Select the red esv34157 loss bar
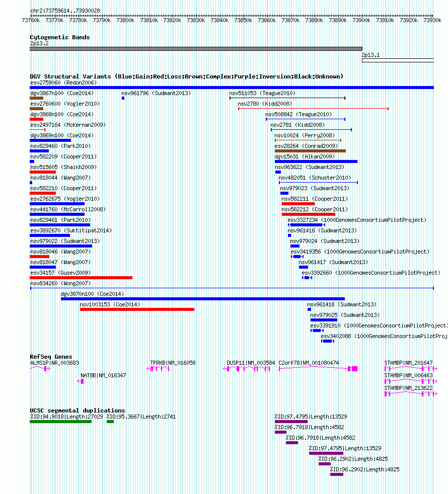Viewport: 448px width, 494px height. [x=81, y=278]
